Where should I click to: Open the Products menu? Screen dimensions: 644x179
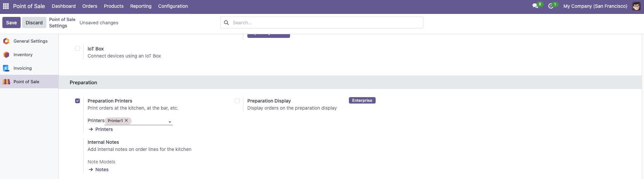coord(114,6)
